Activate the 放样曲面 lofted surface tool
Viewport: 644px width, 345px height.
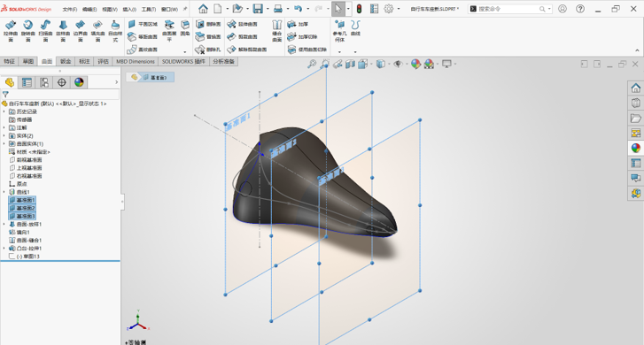(63, 31)
